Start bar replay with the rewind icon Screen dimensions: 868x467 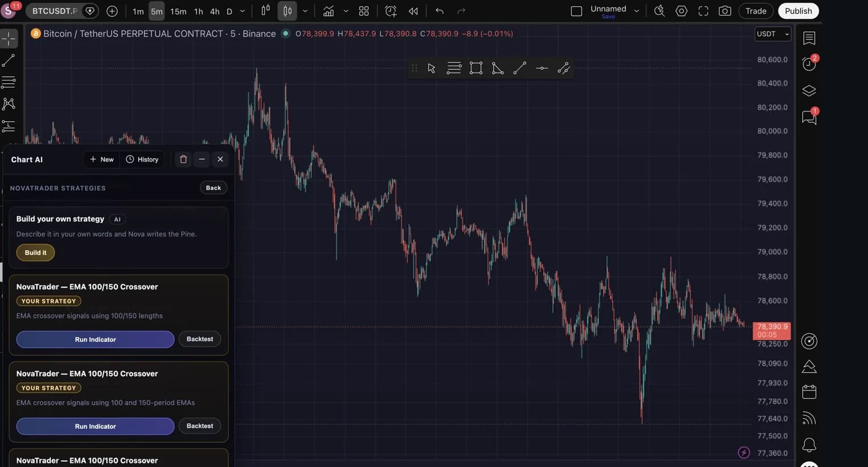point(413,11)
